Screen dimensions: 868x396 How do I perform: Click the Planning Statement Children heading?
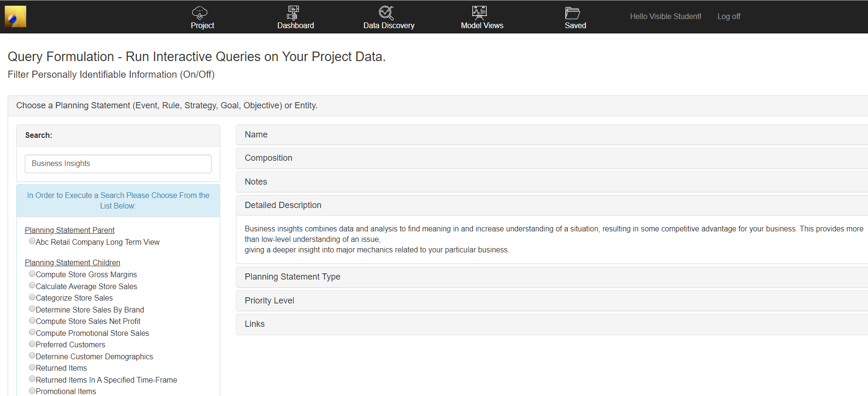72,263
